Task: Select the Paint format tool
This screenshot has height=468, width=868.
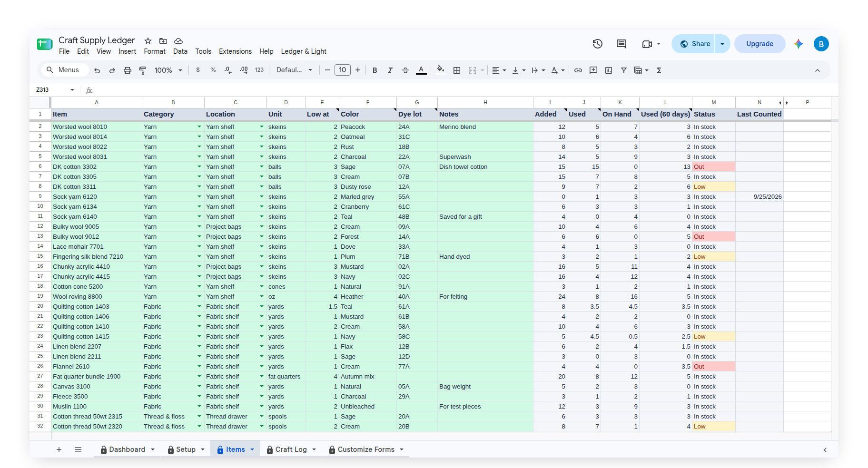Action: click(x=142, y=70)
